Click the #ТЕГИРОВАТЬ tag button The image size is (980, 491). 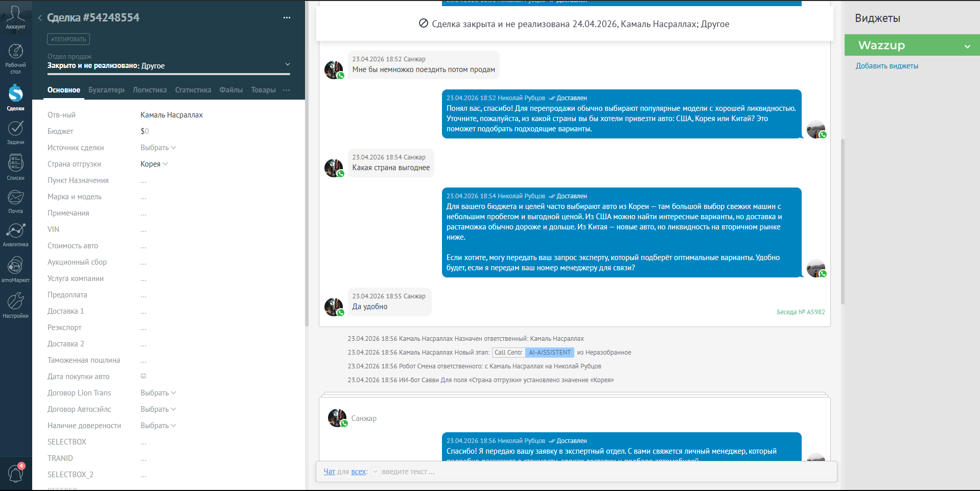(68, 39)
